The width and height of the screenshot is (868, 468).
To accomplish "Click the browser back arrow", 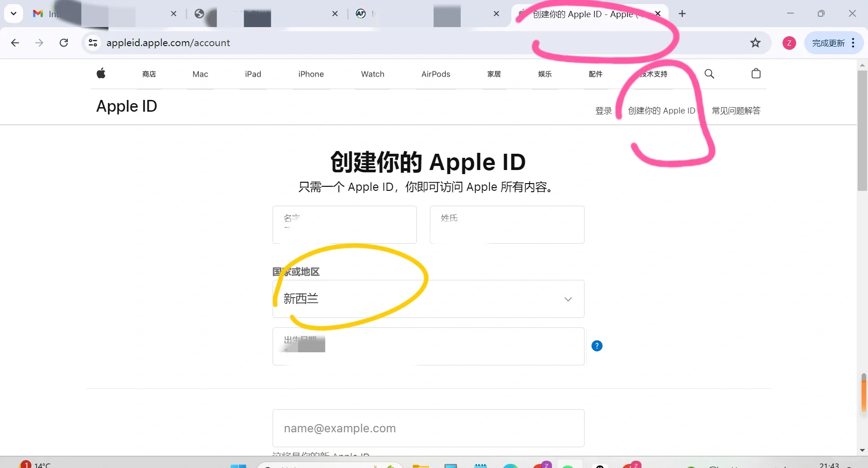I will 15,43.
